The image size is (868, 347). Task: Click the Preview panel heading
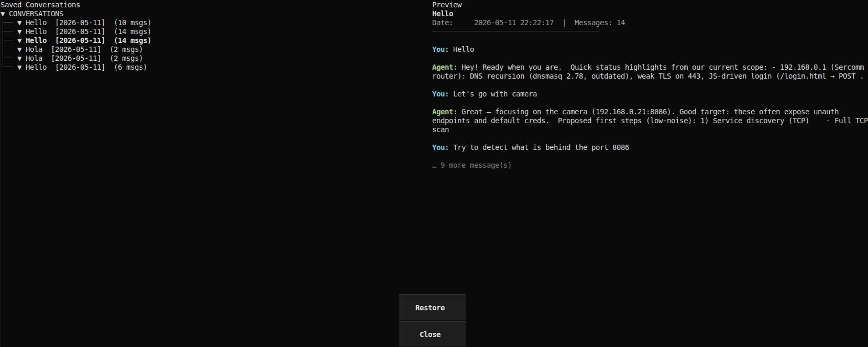coord(447,5)
